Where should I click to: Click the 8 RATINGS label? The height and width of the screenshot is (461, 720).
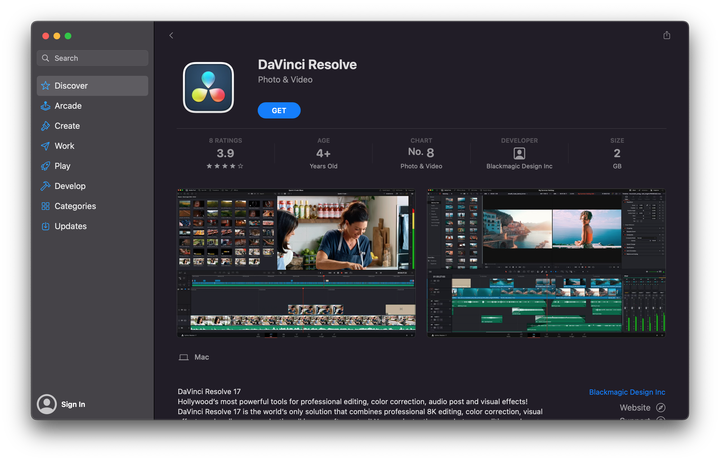[225, 141]
